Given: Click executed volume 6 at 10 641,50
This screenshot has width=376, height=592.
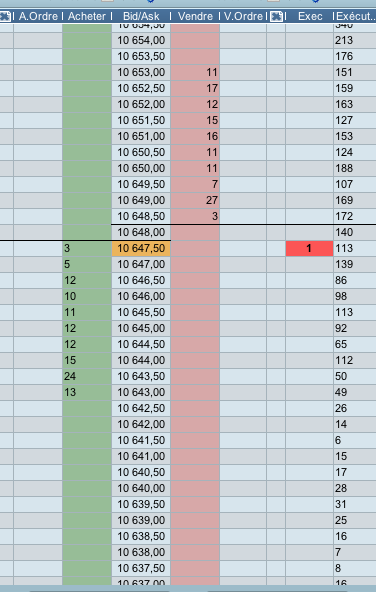Looking at the screenshot, I should click(x=355, y=440).
